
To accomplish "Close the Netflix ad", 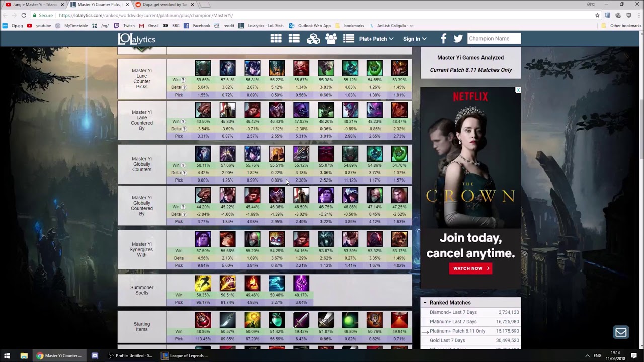I will pyautogui.click(x=518, y=90).
